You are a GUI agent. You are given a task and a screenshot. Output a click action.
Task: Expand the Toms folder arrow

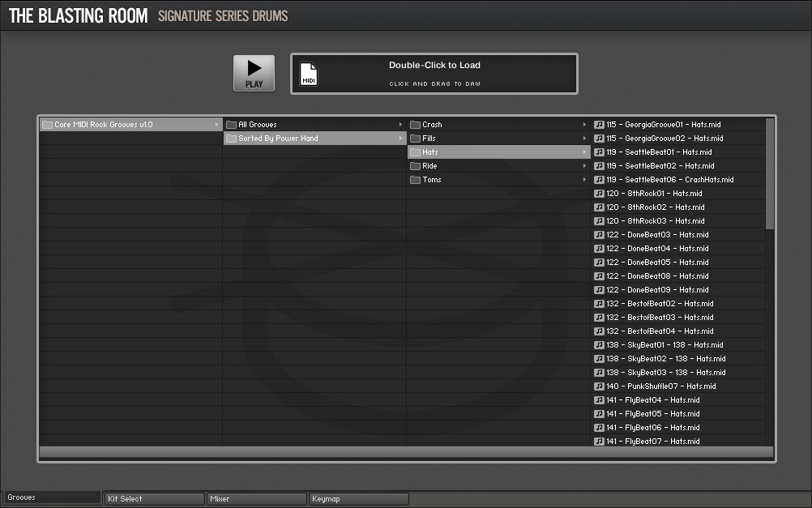(x=584, y=180)
